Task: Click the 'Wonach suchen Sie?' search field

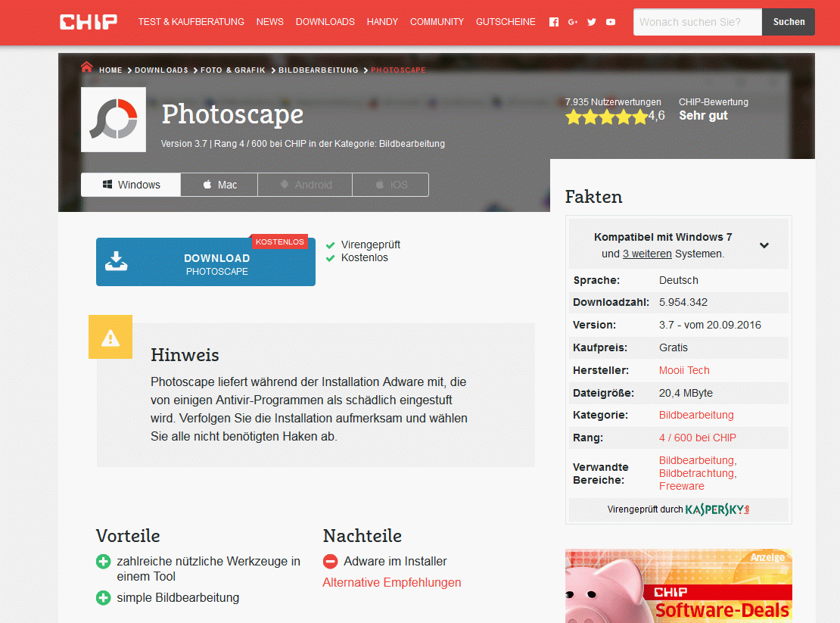Action: (698, 22)
